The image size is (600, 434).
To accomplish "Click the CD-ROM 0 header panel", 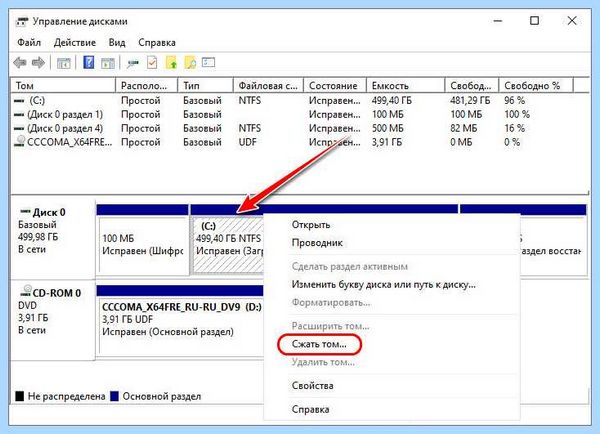I will pyautogui.click(x=53, y=320).
